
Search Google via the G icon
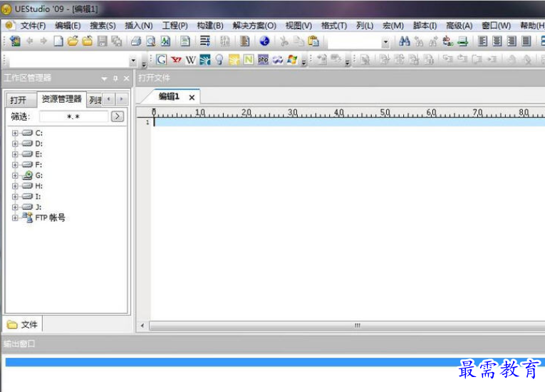pyautogui.click(x=161, y=60)
